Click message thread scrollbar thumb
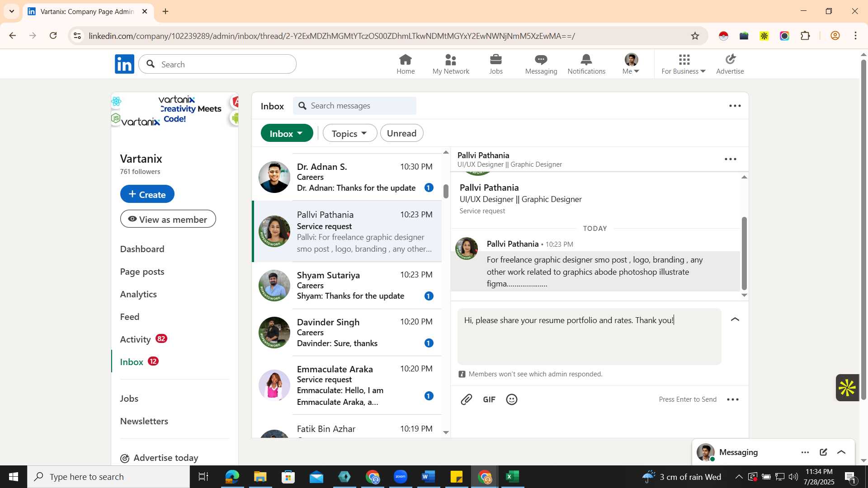The width and height of the screenshot is (868, 488). click(x=744, y=253)
